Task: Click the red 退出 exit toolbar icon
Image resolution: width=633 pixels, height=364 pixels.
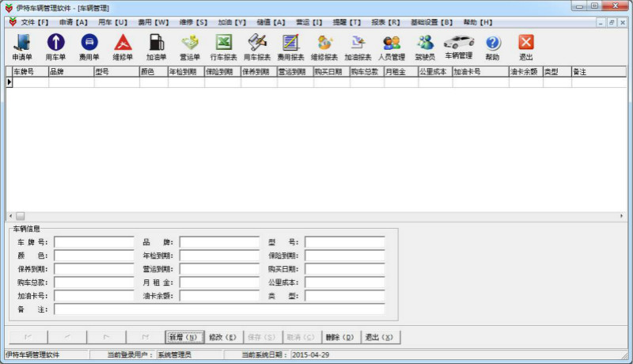Action: [x=525, y=47]
